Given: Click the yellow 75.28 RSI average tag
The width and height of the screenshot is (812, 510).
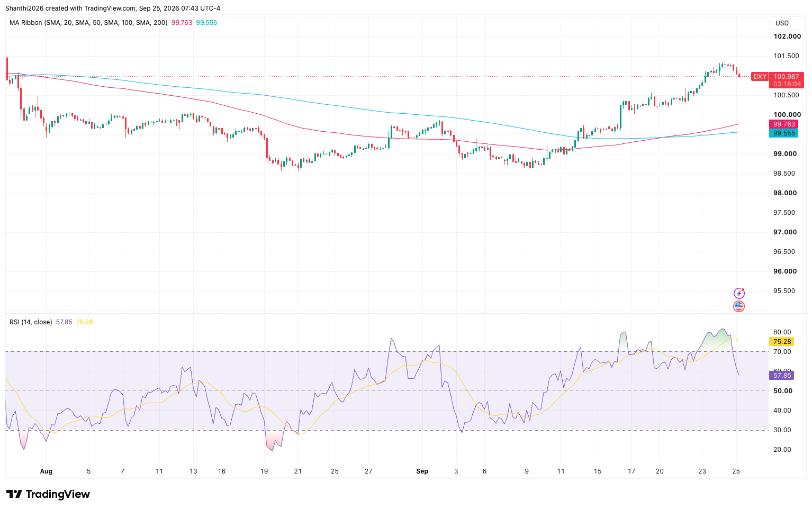Looking at the screenshot, I should point(782,342).
